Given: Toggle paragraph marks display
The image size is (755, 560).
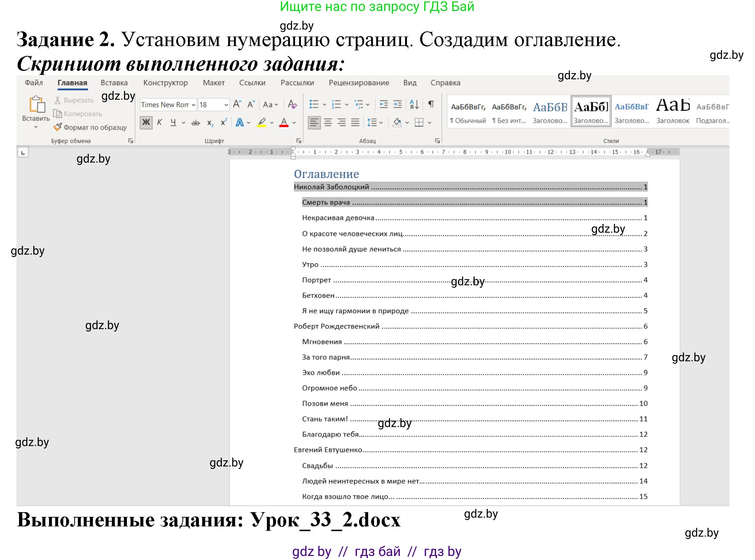Looking at the screenshot, I should click(431, 105).
